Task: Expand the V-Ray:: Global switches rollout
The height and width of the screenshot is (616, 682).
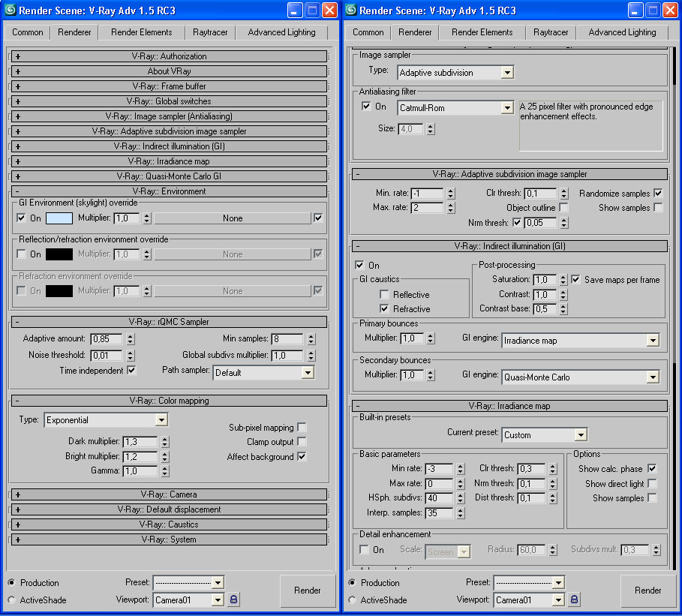Action: pyautogui.click(x=169, y=101)
